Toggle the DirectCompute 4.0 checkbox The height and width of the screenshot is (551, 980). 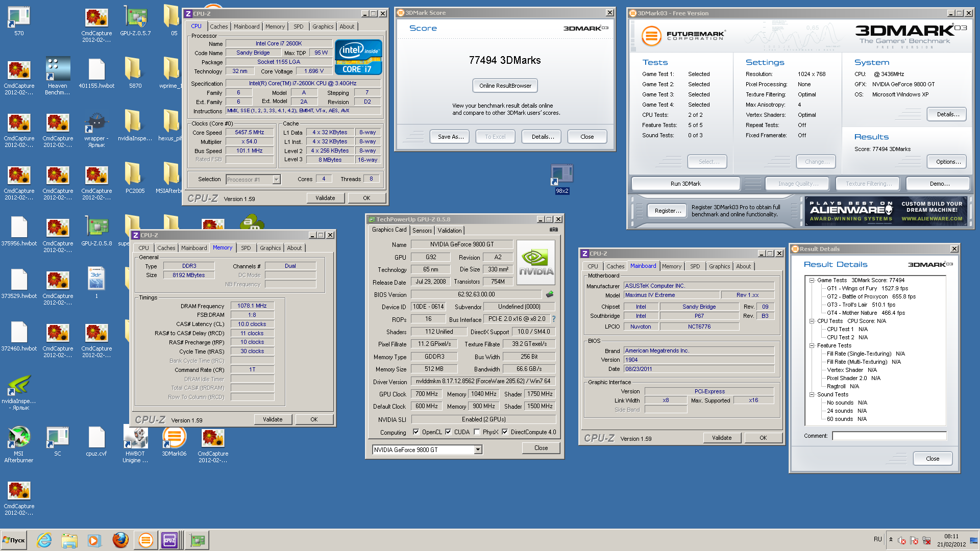click(505, 432)
